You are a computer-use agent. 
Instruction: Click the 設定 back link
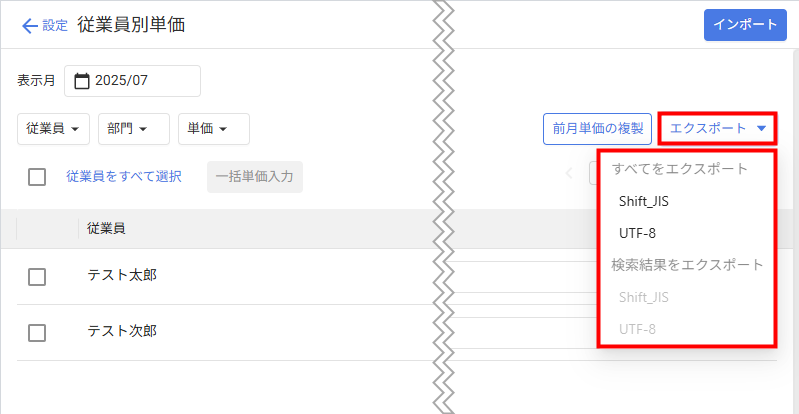tap(55, 26)
